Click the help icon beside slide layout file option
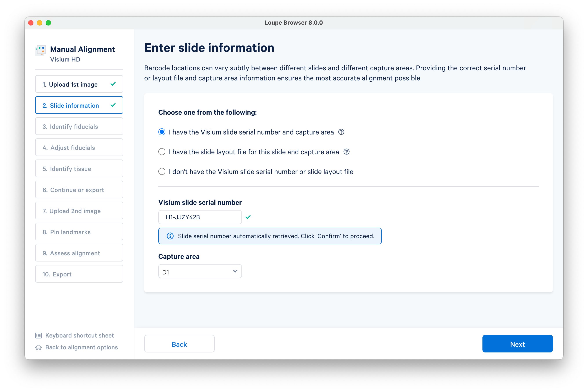The image size is (588, 392). [346, 152]
